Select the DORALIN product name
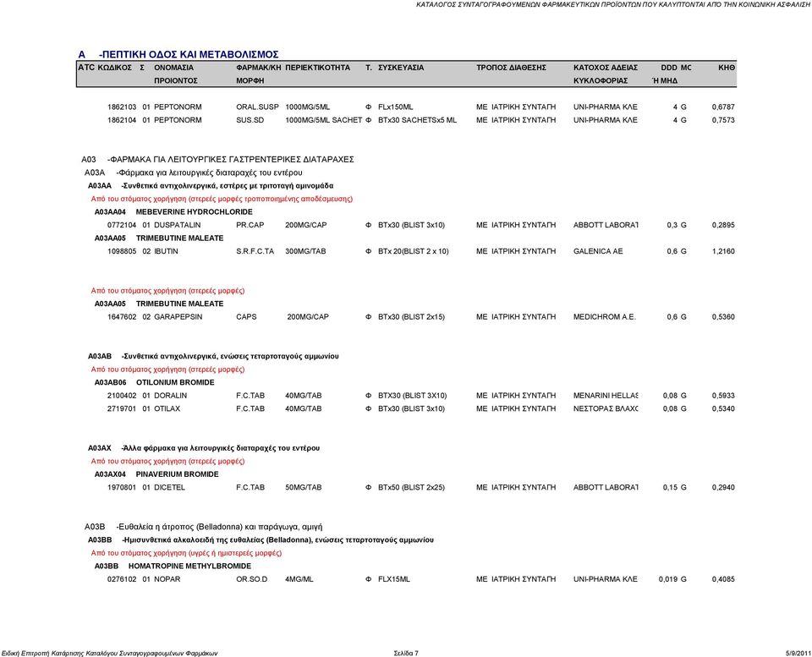The width and height of the screenshot is (812, 657). pyautogui.click(x=170, y=396)
